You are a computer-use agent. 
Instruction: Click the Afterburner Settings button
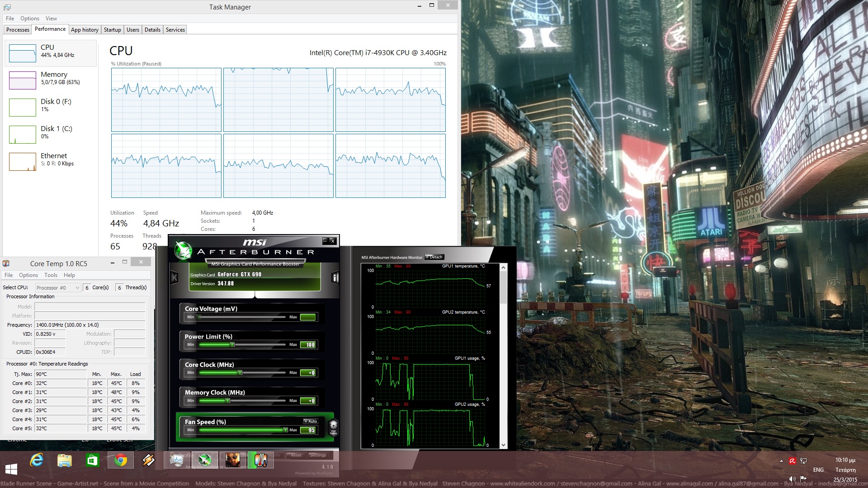(318, 455)
